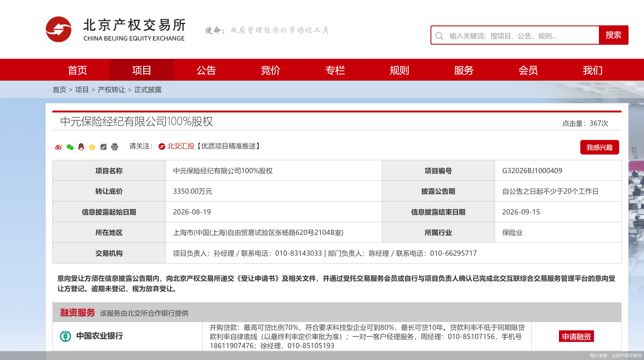This screenshot has height=360, width=644.
Task: Click the Beijing Equity Exchange logo
Action: coord(116,29)
